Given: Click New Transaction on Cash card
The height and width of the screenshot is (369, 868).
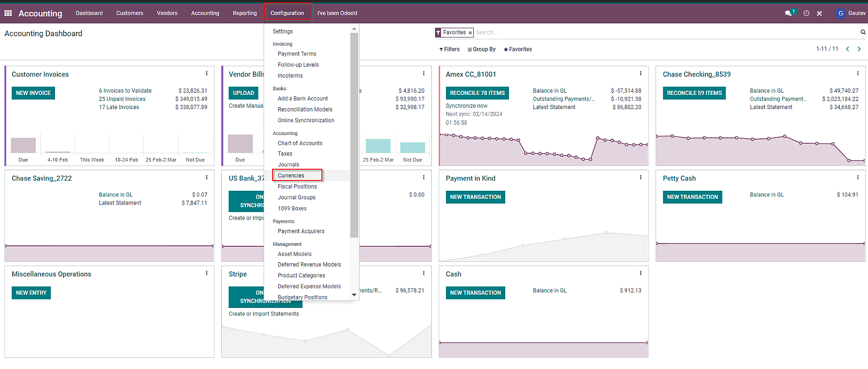Looking at the screenshot, I should tap(476, 293).
